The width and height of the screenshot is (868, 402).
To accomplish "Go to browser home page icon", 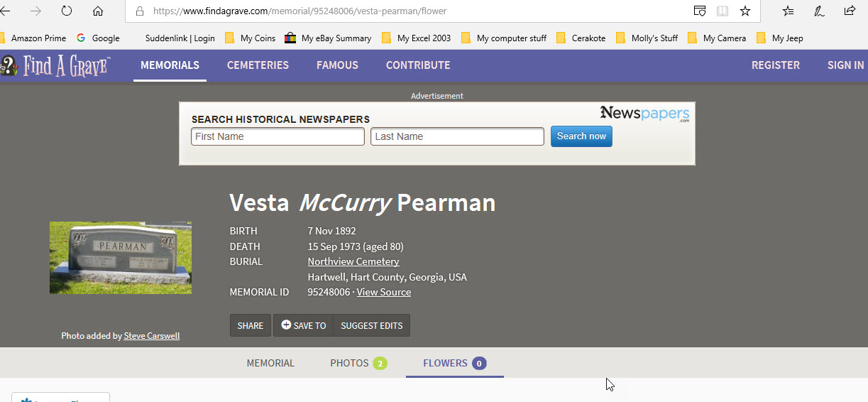I will point(98,11).
